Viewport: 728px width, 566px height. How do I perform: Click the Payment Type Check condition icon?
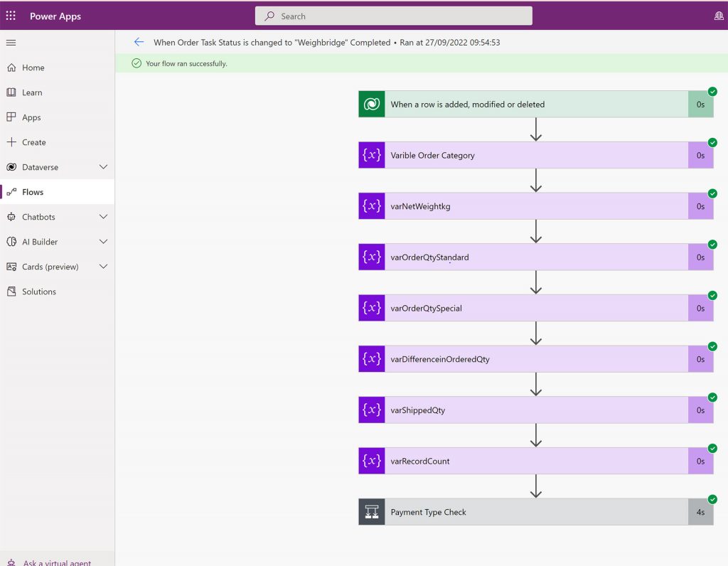pos(372,512)
